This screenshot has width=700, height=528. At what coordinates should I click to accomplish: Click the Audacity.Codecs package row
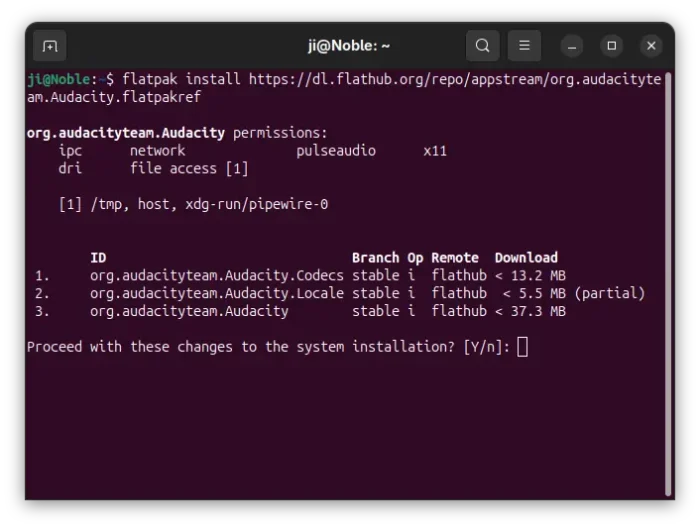[216, 275]
